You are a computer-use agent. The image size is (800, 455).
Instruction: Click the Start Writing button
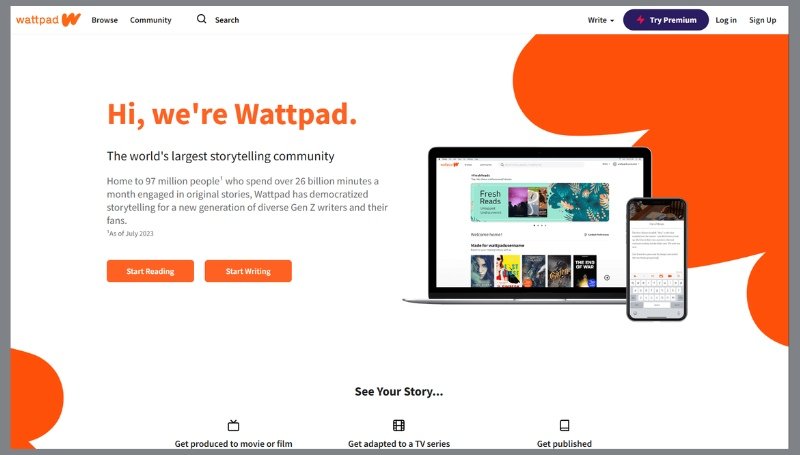[248, 271]
